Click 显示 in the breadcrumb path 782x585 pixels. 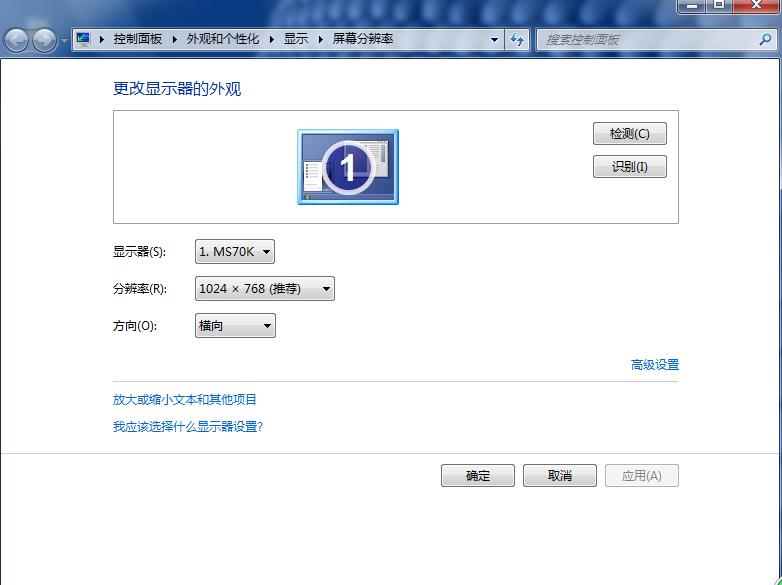point(296,39)
